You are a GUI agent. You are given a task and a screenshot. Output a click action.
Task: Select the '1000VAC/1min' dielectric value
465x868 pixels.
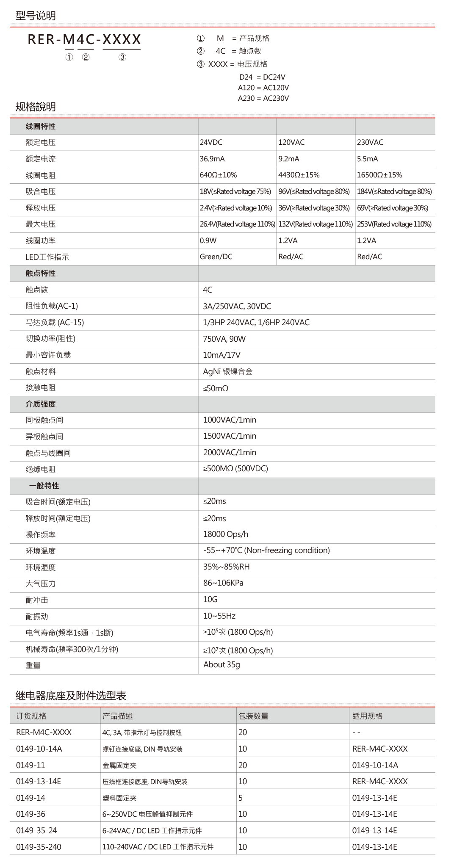click(230, 420)
